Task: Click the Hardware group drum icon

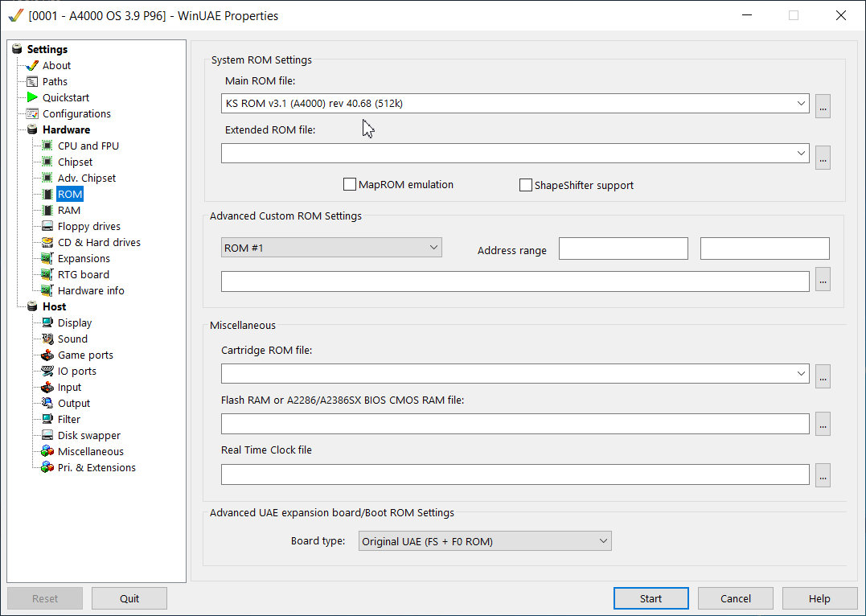Action: [32, 129]
